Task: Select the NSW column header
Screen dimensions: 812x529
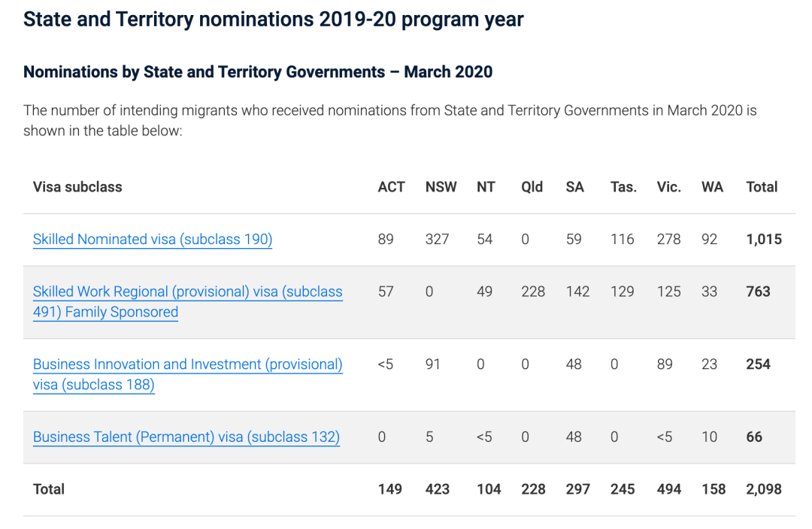Action: pyautogui.click(x=441, y=187)
